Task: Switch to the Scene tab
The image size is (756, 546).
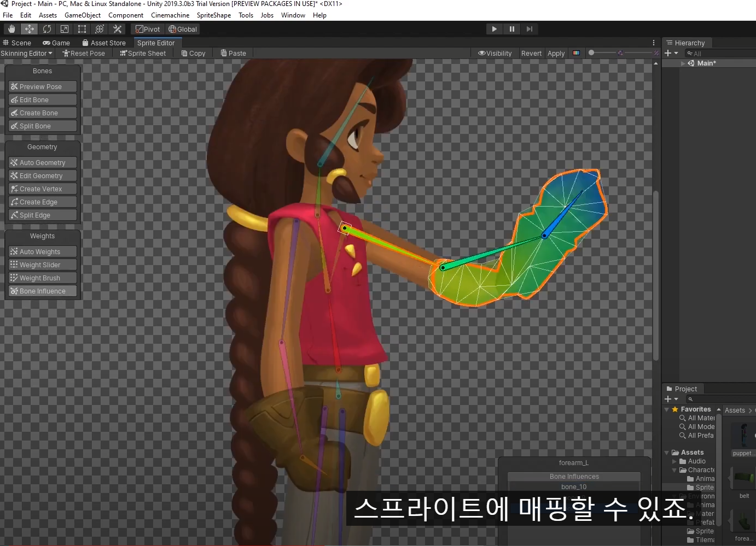Action: [17, 43]
